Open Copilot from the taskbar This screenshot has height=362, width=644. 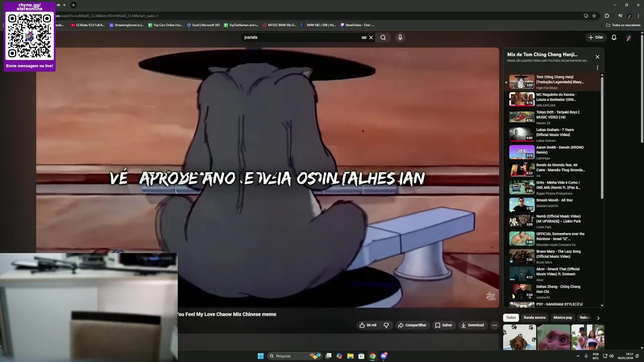tap(339, 356)
